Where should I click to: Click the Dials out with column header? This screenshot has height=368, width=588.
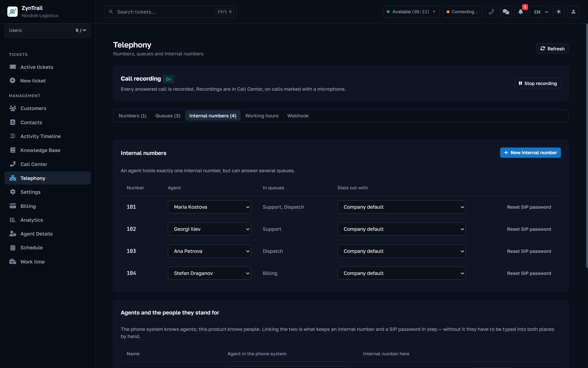353,188
